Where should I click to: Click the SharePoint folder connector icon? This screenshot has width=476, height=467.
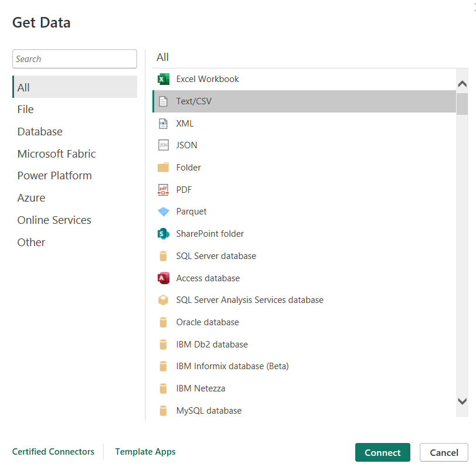tap(164, 233)
